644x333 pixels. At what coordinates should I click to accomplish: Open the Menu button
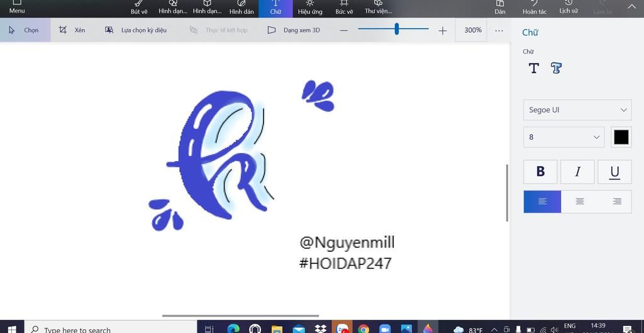click(x=17, y=8)
